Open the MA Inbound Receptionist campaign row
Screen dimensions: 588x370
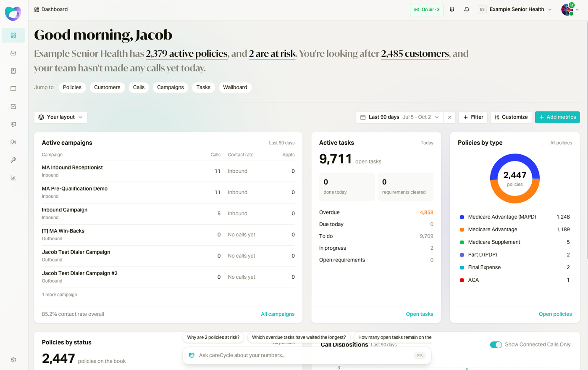pos(168,171)
